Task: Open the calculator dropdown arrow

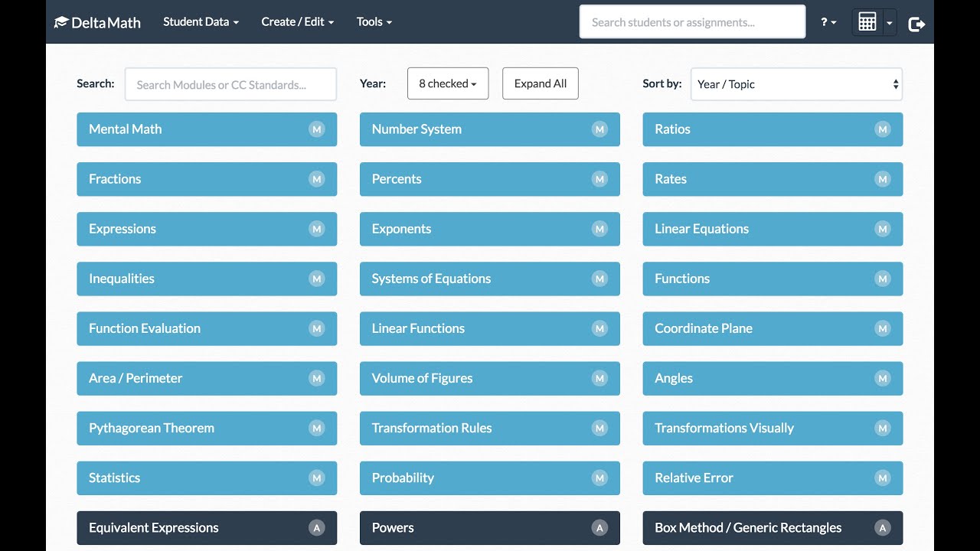Action: 889,24
